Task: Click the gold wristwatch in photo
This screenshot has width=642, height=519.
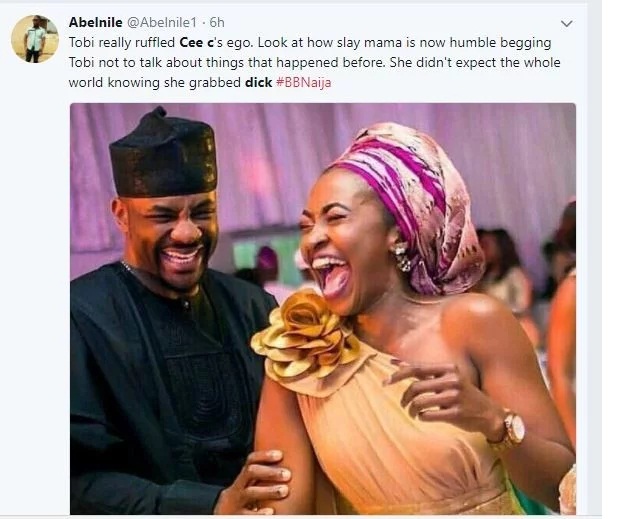Action: coord(510,431)
